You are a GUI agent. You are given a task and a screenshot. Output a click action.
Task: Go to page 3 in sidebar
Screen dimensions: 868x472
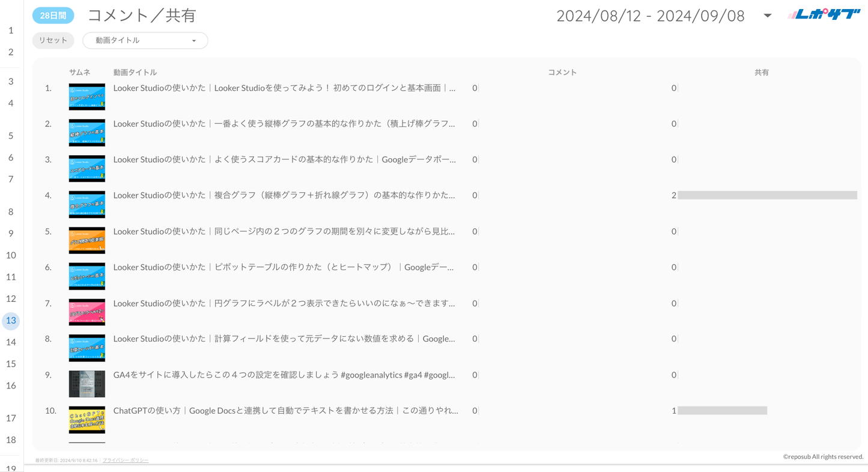point(11,81)
